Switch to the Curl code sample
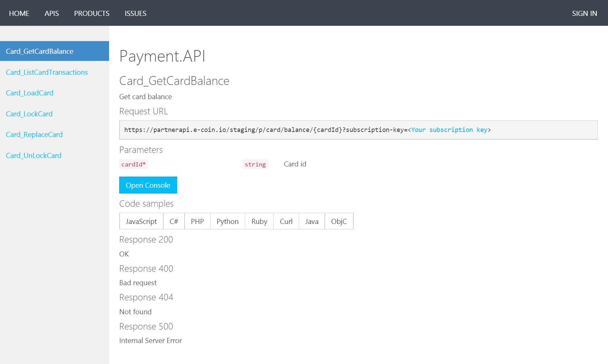Image resolution: width=608 pixels, height=364 pixels. click(286, 221)
